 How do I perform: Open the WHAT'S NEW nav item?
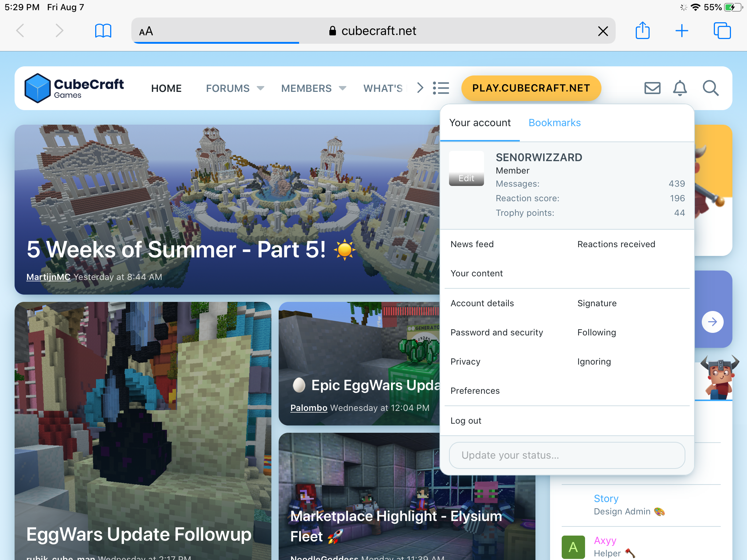pyautogui.click(x=384, y=88)
